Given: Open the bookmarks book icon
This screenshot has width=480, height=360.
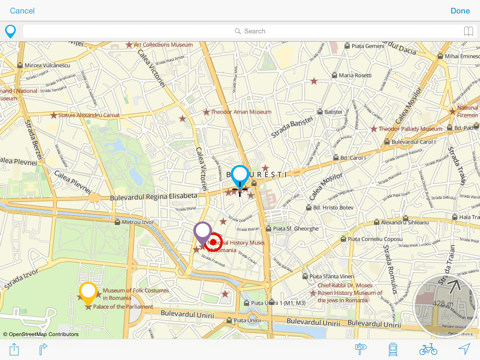Looking at the screenshot, I should pos(468,31).
